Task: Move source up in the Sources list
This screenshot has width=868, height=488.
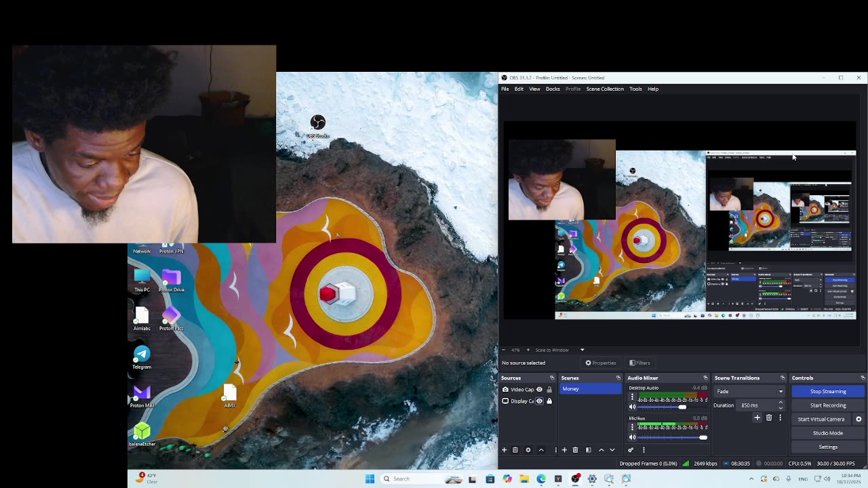Action: click(541, 450)
